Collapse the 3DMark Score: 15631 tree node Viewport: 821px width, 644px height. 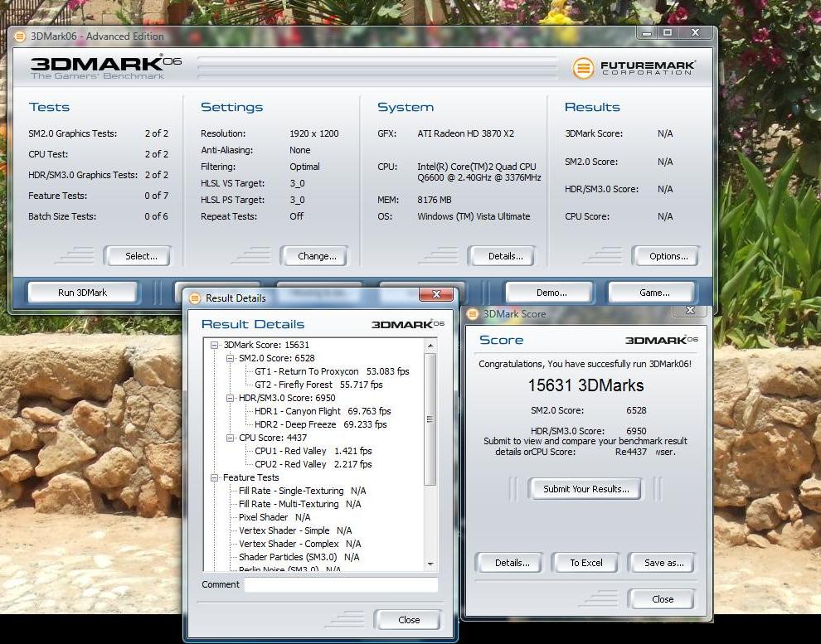point(214,346)
